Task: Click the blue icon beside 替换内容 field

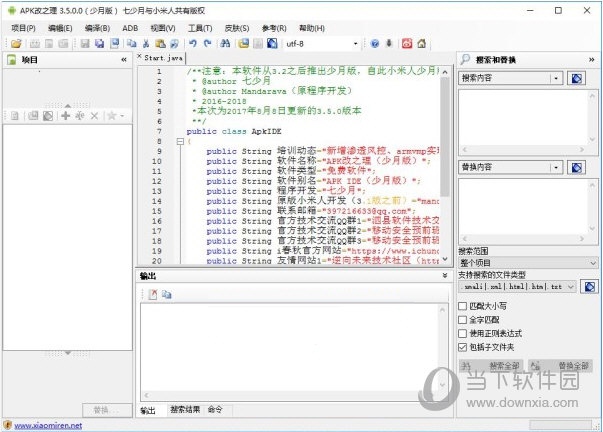Action: (x=576, y=168)
